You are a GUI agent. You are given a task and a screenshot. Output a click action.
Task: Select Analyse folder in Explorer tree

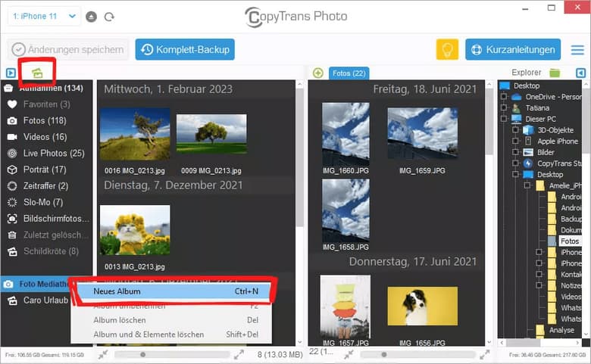tap(561, 330)
